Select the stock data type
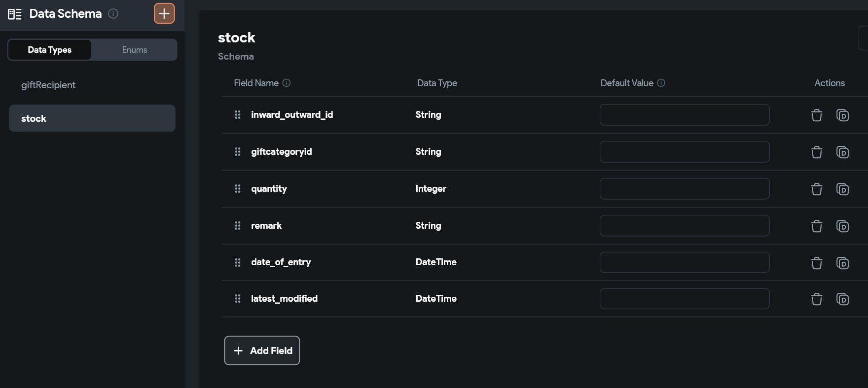The width and height of the screenshot is (868, 388). pos(92,118)
